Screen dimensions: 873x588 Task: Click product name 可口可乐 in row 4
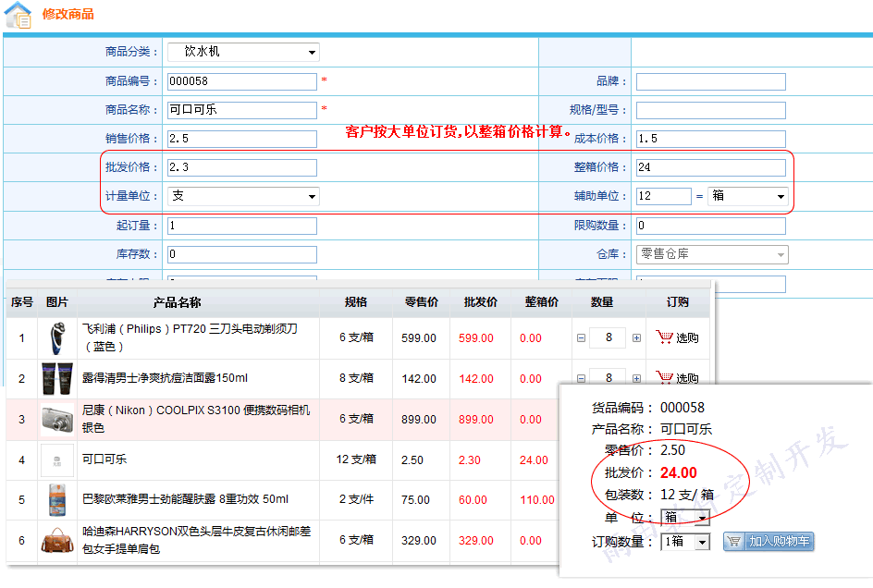click(x=105, y=459)
